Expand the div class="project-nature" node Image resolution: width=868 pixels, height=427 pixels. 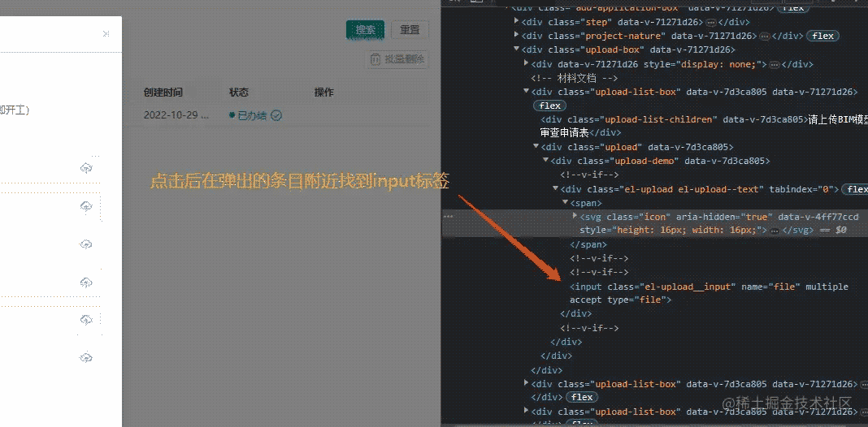pyautogui.click(x=516, y=36)
